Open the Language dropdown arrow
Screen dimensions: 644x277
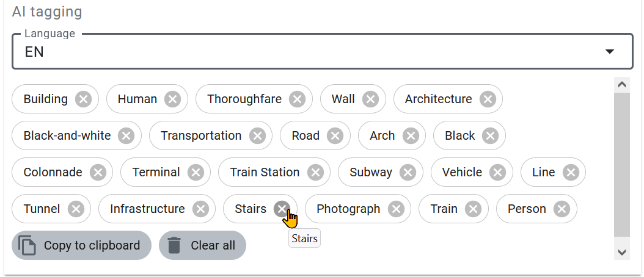pyautogui.click(x=610, y=52)
